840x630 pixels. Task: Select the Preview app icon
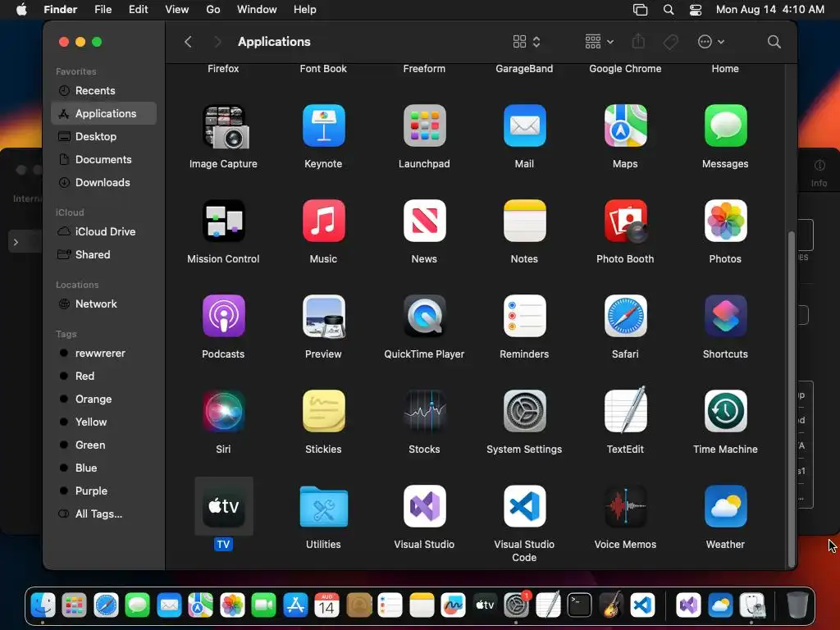click(x=323, y=316)
